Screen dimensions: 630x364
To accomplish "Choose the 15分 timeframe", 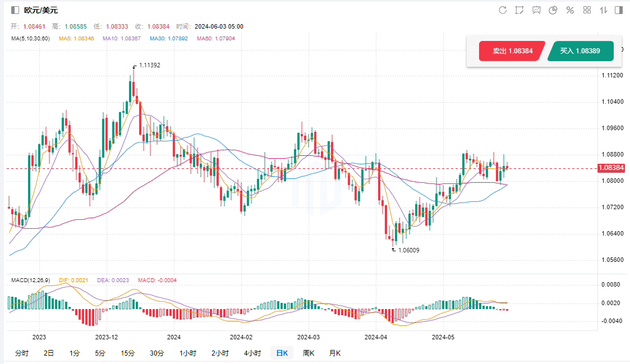I will [x=127, y=353].
